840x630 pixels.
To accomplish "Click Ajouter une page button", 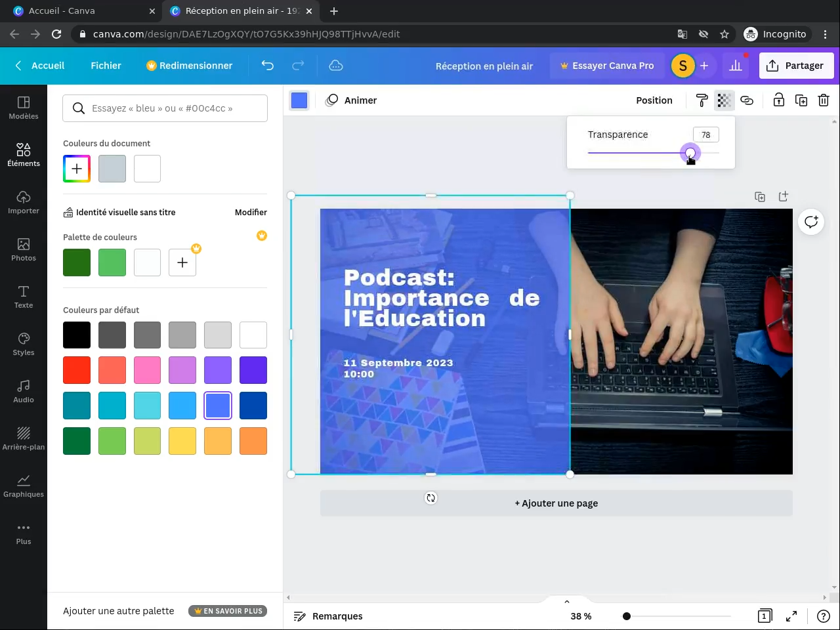I will (x=556, y=503).
